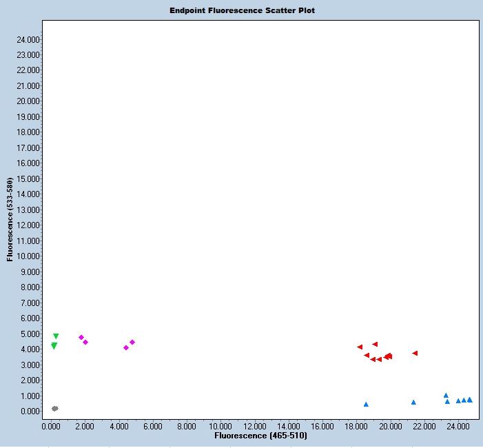Click the 12.000 tick label on x-axis
The image size is (483, 448).
pos(254,426)
